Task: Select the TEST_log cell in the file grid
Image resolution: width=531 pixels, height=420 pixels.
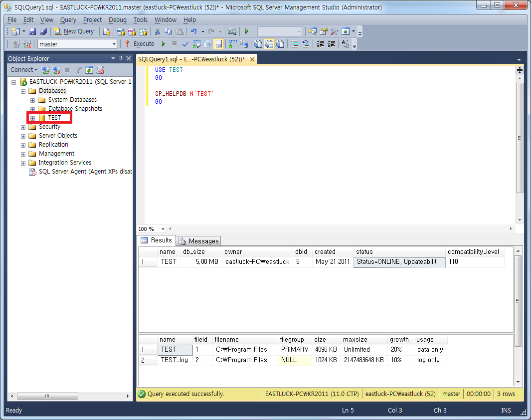Action: coord(175,360)
